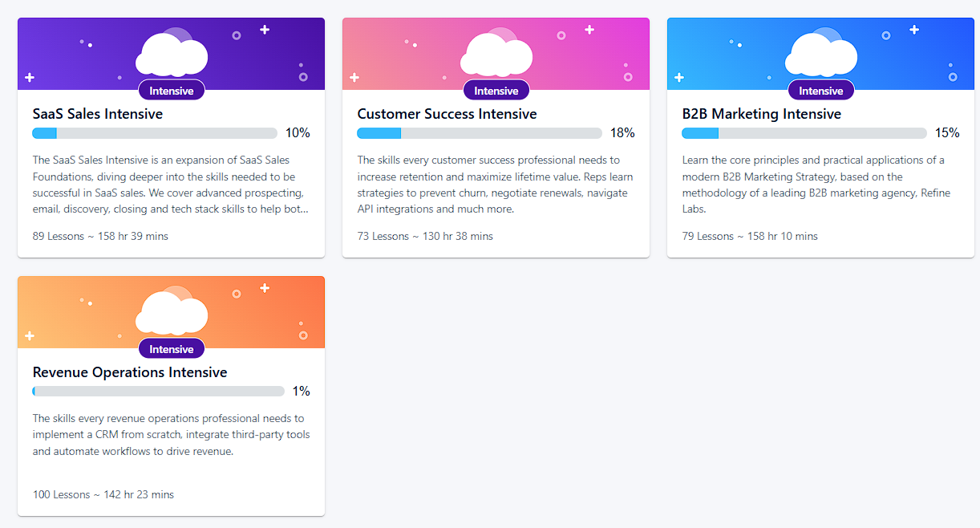This screenshot has height=528, width=980.
Task: Open the Customer Success Intensive course title
Action: pyautogui.click(x=447, y=114)
